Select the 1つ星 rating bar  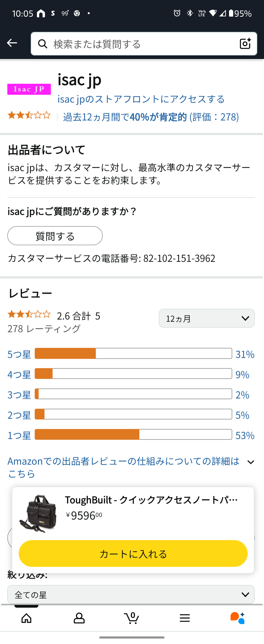(x=133, y=434)
